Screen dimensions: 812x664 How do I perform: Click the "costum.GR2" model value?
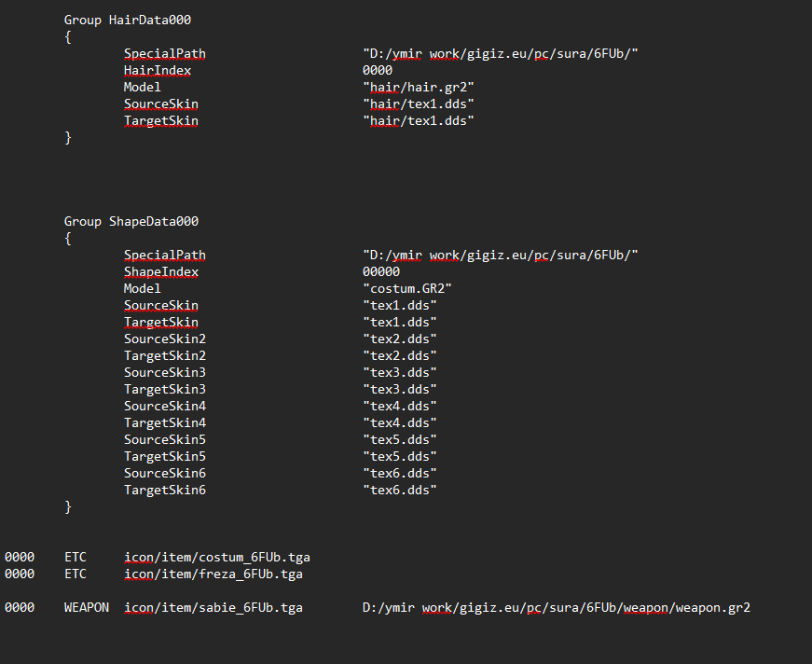pyautogui.click(x=406, y=288)
